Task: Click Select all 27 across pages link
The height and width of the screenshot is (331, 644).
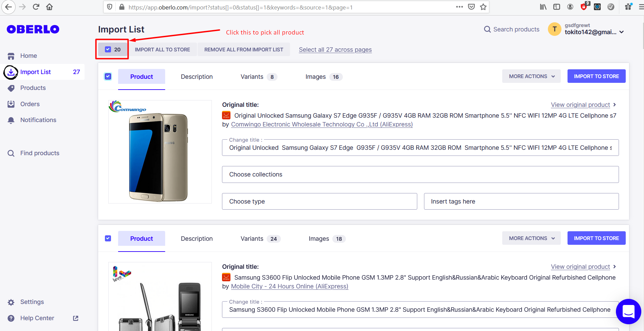Action: [x=335, y=50]
